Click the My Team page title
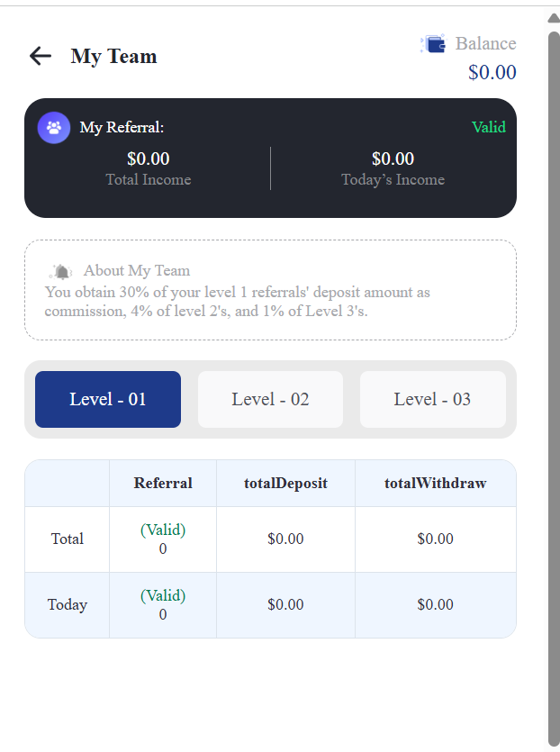The image size is (560, 752). (x=113, y=56)
